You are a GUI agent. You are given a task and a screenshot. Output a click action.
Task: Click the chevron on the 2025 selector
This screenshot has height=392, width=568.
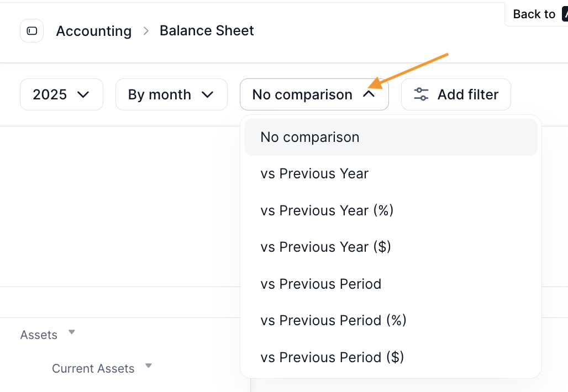[x=84, y=94]
